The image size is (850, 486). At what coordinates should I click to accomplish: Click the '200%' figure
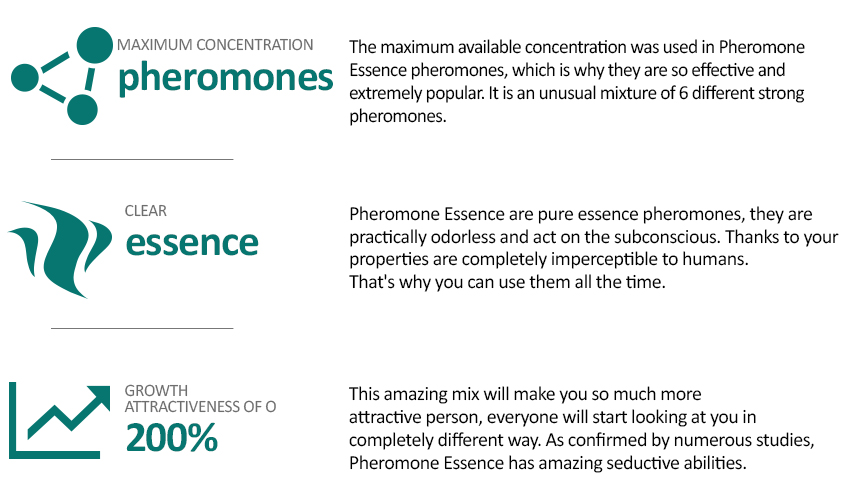[x=172, y=438]
